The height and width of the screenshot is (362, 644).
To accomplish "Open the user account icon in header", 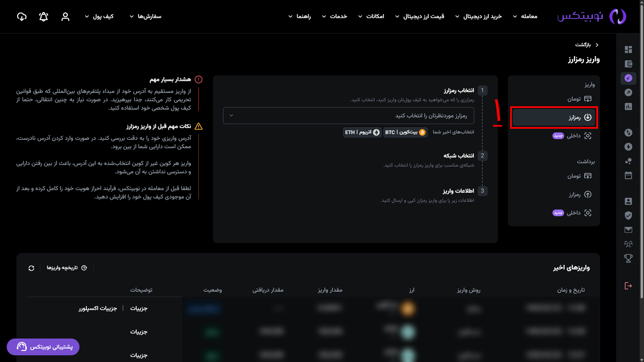I will click(65, 16).
